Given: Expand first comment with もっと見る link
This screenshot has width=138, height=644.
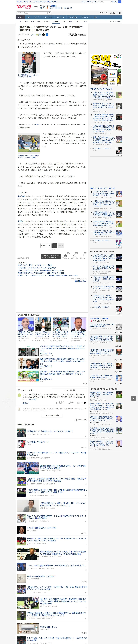Looking at the screenshot, I should [33, 399].
